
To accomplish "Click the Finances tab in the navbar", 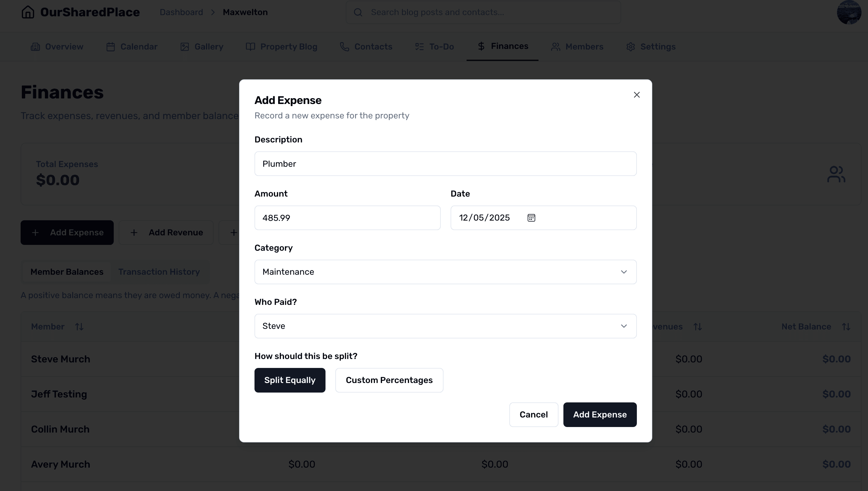I will point(503,46).
